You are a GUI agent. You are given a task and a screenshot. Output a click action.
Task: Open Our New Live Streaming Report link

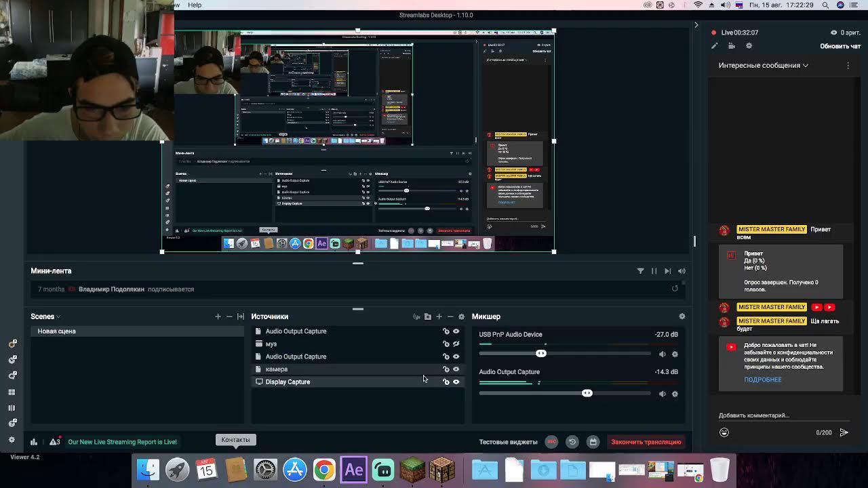pyautogui.click(x=122, y=442)
